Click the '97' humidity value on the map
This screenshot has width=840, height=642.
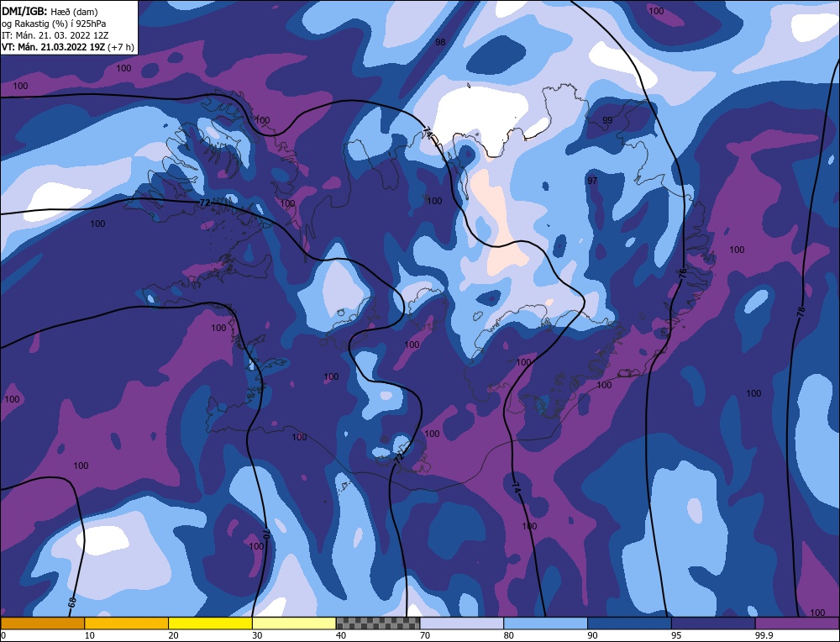tap(592, 182)
